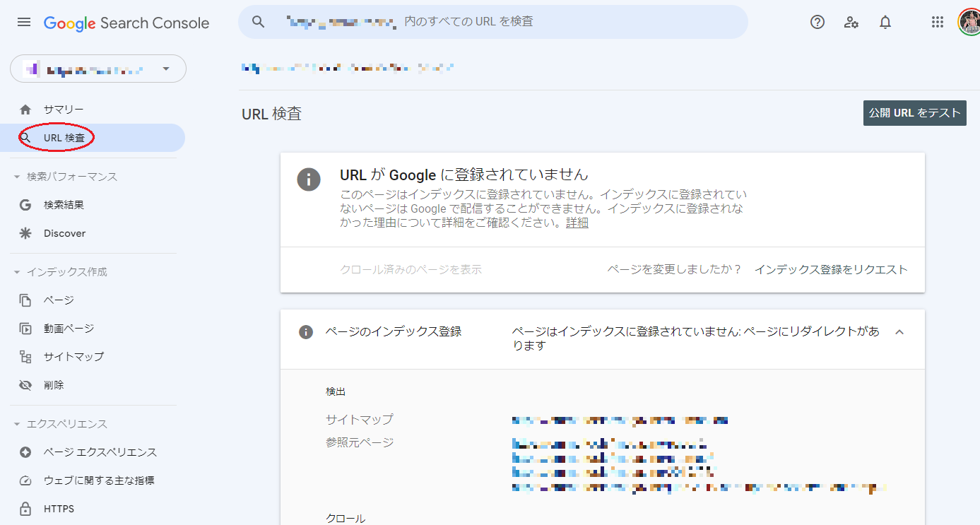Open Search Console help icon

click(817, 22)
